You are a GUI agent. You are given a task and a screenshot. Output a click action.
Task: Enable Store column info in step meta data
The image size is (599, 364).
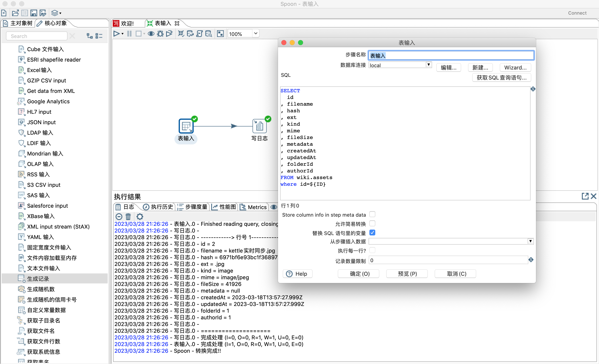pos(372,214)
